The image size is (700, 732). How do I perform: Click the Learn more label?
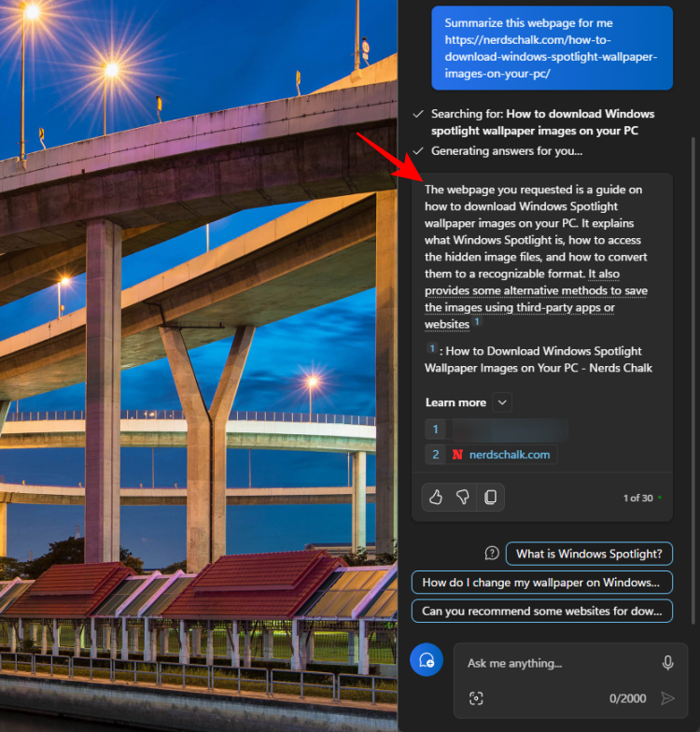coord(455,402)
